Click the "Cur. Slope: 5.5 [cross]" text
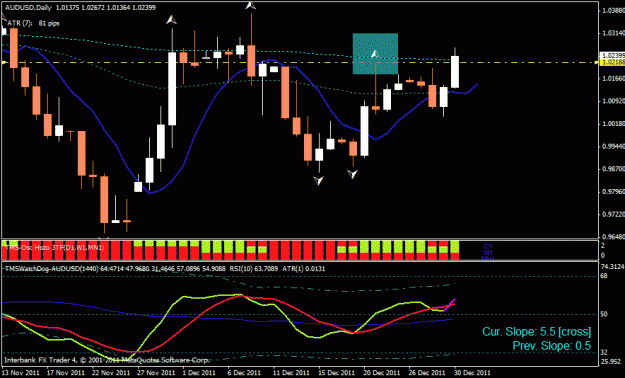This screenshot has height=378, width=625. pyautogui.click(x=537, y=331)
